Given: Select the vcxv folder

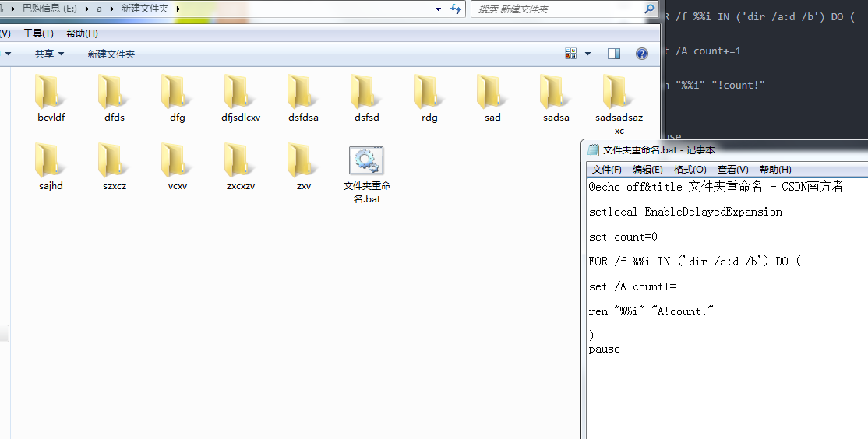Looking at the screenshot, I should pyautogui.click(x=177, y=160).
